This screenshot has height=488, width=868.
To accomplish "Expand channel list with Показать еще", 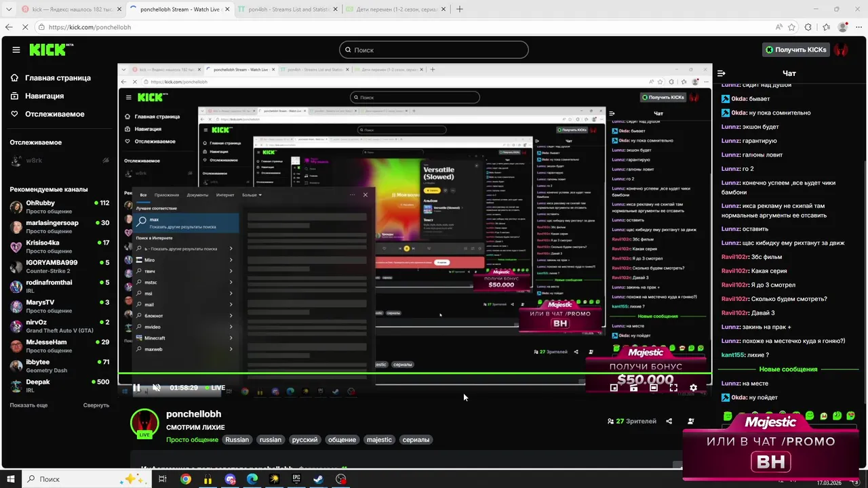I will tap(28, 405).
